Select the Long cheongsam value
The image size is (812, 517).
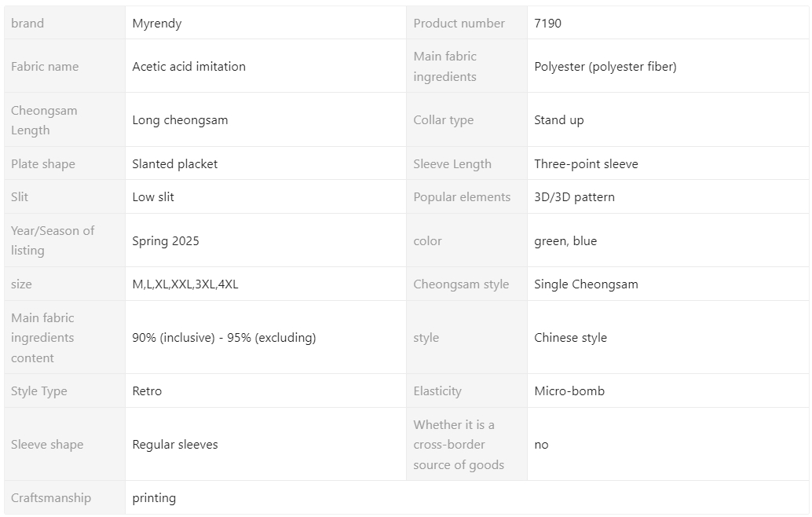[x=180, y=120]
